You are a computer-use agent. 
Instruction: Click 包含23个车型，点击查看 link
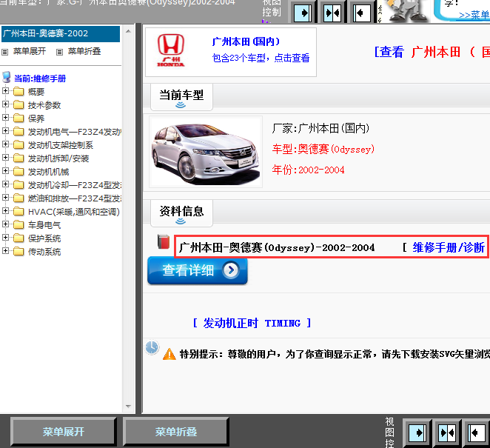[x=261, y=58]
